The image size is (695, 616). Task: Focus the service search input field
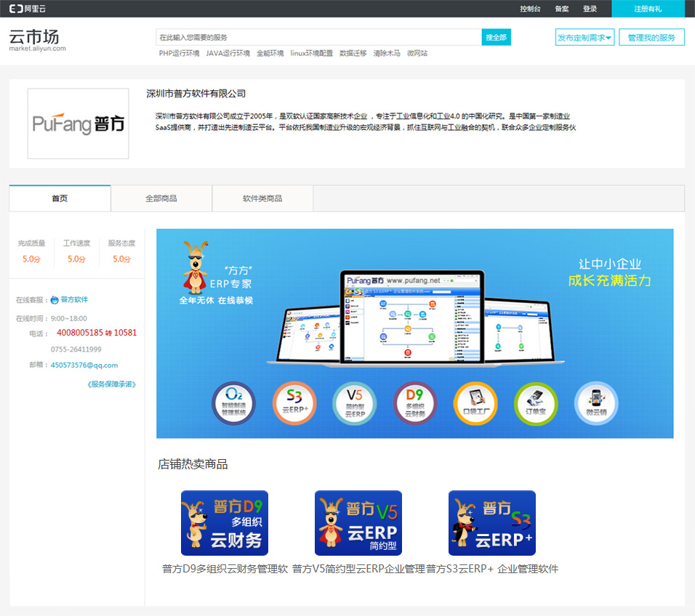[x=318, y=37]
